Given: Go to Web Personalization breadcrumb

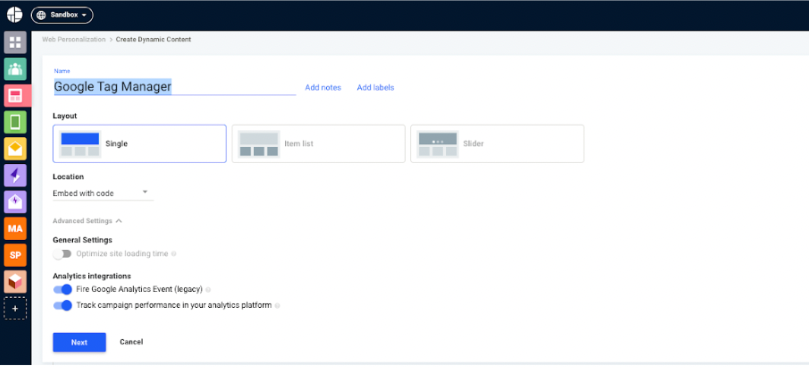Looking at the screenshot, I should [x=74, y=39].
